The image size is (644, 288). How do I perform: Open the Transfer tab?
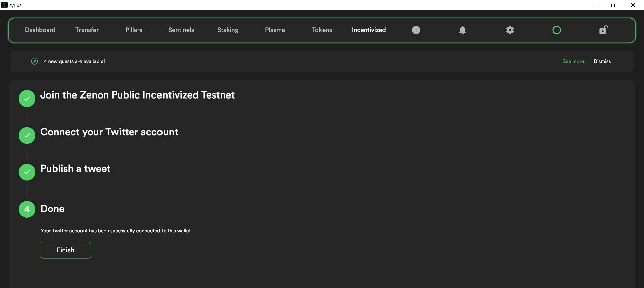click(x=87, y=30)
